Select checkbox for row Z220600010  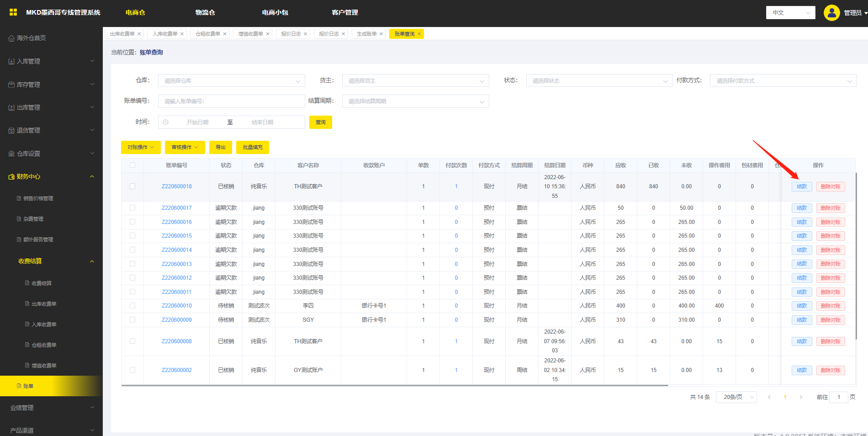[132, 306]
